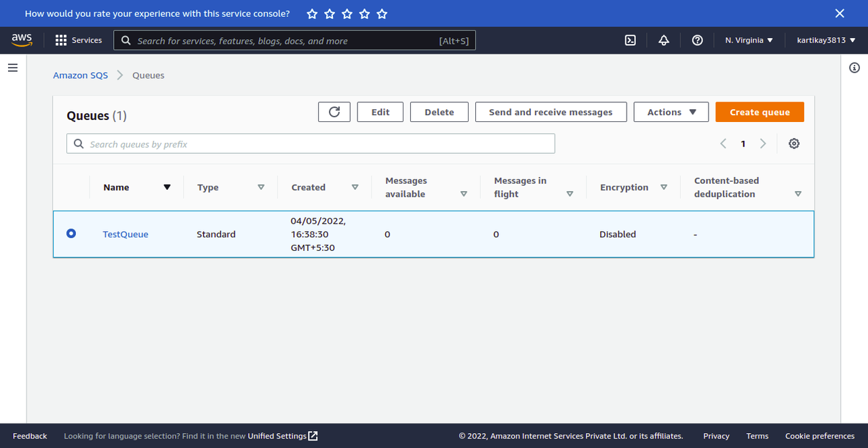Viewport: 868px width, 448px height.
Task: Open the TestQueue link
Action: coord(125,235)
